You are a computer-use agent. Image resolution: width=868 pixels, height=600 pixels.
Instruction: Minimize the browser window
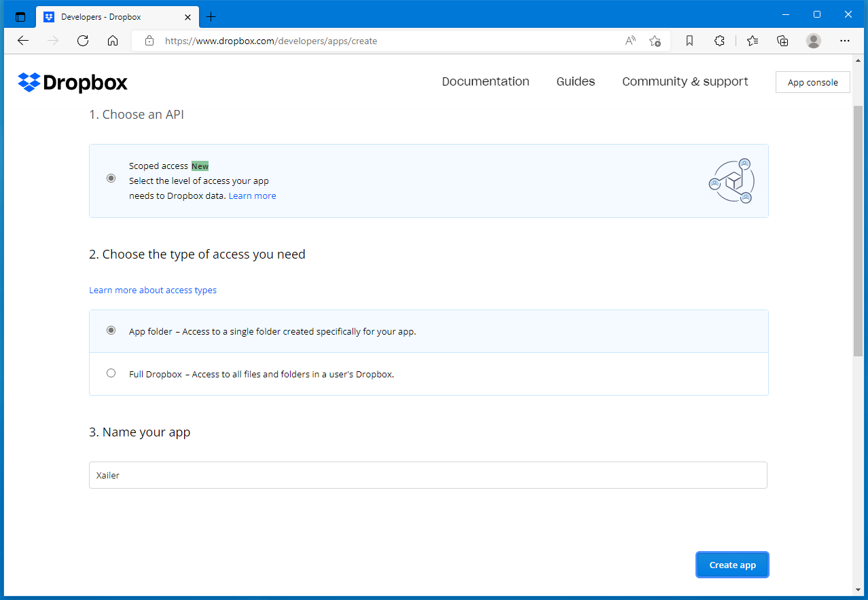pos(786,14)
